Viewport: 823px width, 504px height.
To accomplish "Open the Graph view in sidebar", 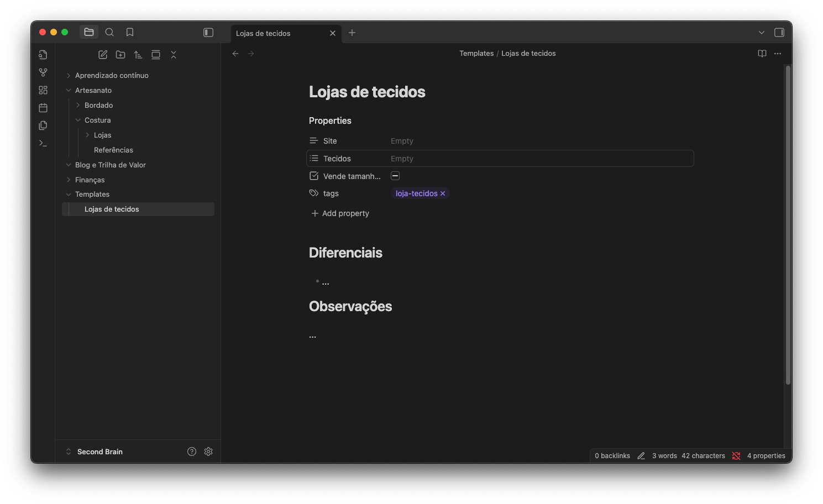I will pos(43,72).
